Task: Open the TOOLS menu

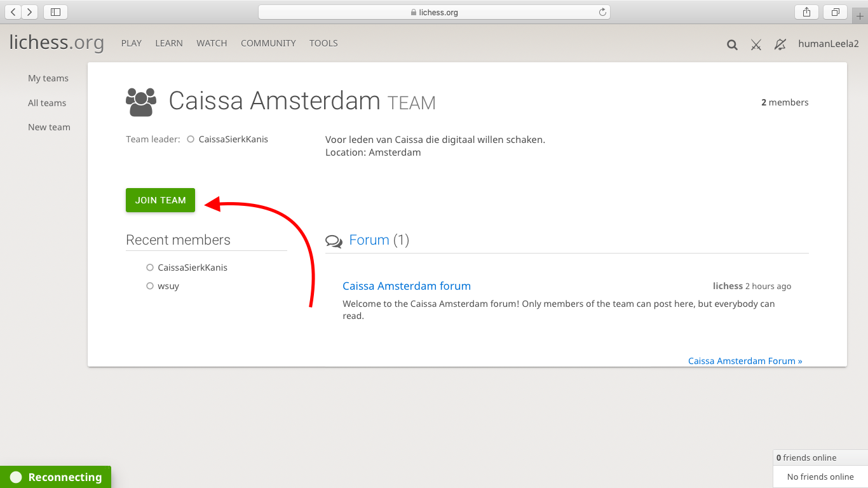Action: (323, 43)
